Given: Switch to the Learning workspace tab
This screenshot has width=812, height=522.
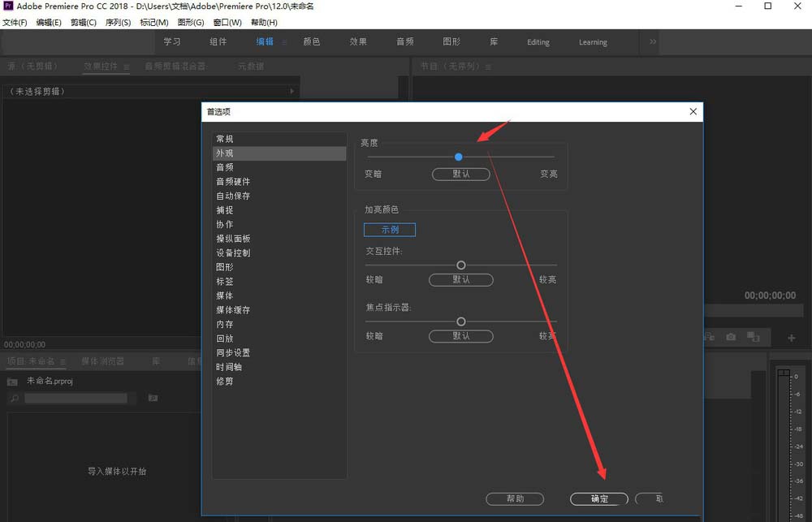Looking at the screenshot, I should click(593, 42).
